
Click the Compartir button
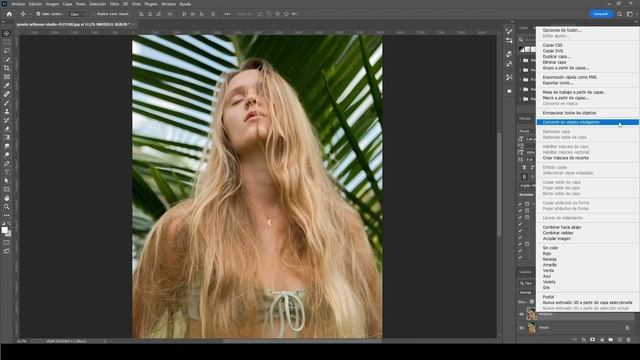coord(600,14)
